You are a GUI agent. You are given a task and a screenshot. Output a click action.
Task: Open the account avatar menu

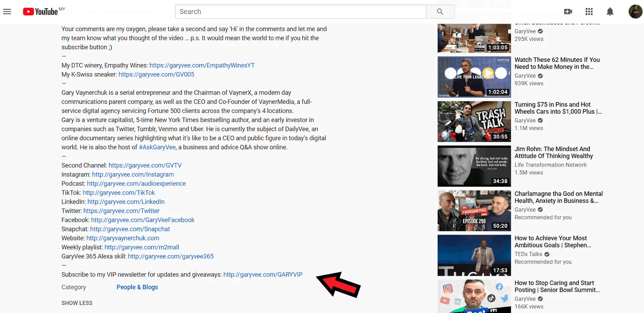click(x=635, y=12)
